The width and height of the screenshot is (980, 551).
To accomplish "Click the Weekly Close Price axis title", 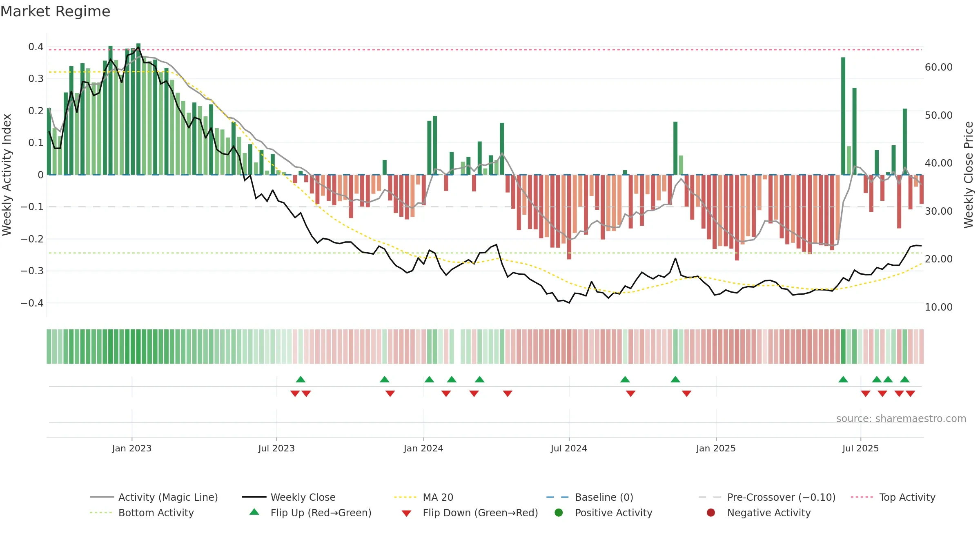I will (x=969, y=175).
